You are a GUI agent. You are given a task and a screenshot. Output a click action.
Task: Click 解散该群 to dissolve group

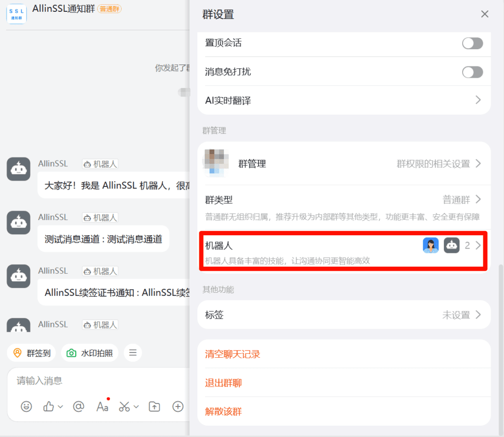pos(223,411)
